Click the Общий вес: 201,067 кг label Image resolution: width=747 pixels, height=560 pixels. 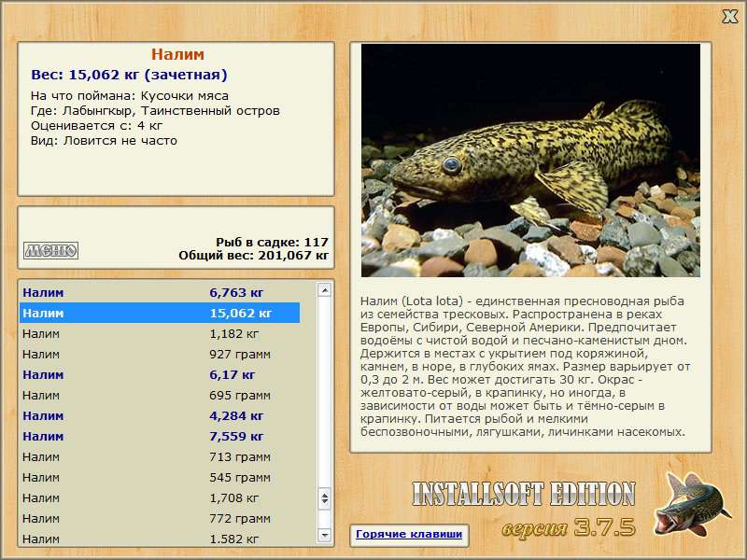point(253,255)
